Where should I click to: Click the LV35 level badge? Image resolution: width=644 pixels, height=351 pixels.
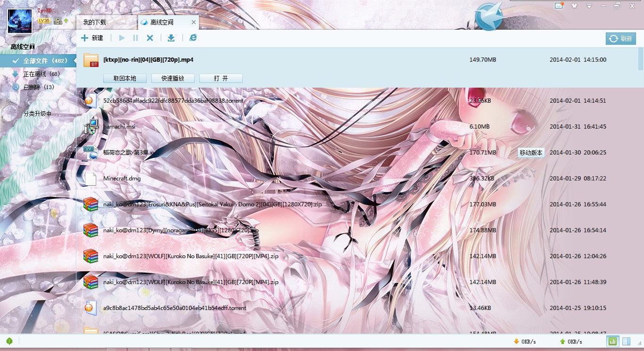44,21
